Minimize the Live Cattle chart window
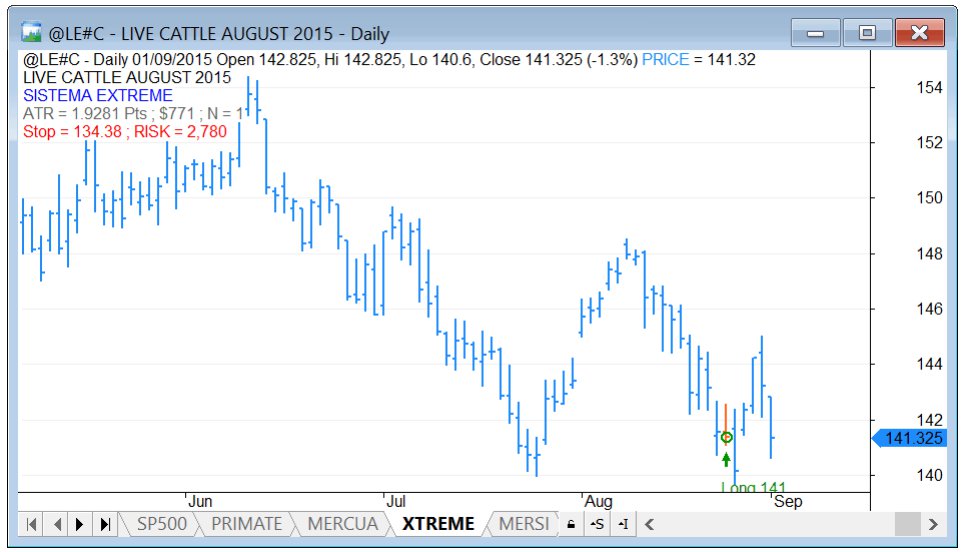This screenshot has height=552, width=963. (815, 33)
